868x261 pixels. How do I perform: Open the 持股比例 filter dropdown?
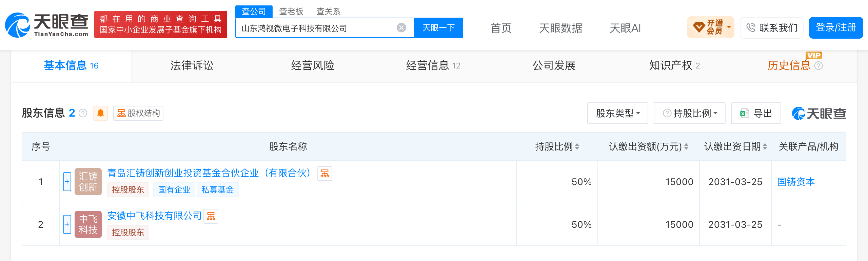[x=690, y=113]
